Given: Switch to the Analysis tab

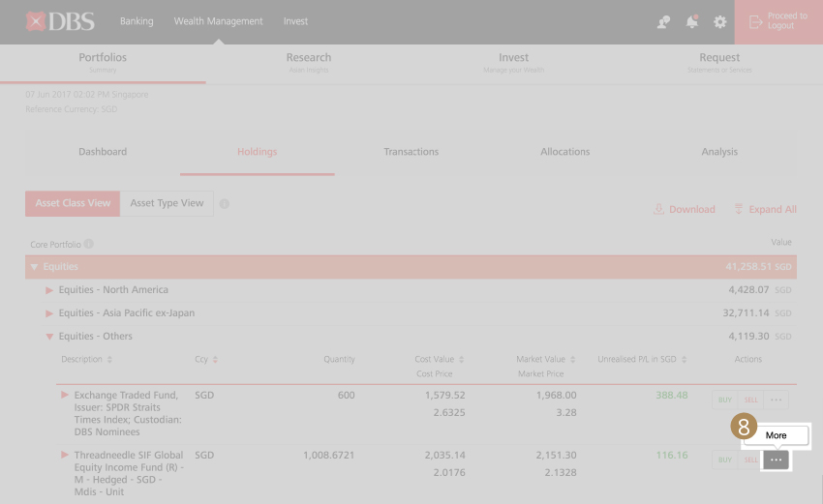Looking at the screenshot, I should coord(719,152).
